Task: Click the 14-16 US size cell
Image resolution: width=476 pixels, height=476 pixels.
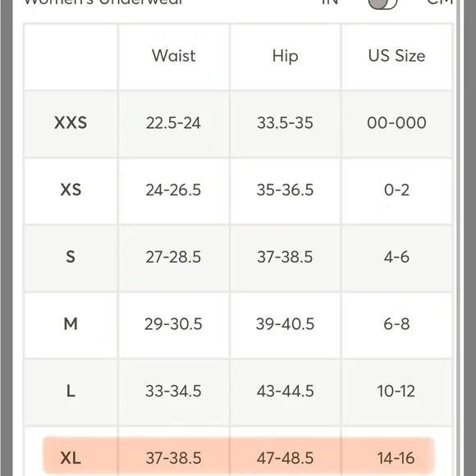Action: pyautogui.click(x=396, y=458)
